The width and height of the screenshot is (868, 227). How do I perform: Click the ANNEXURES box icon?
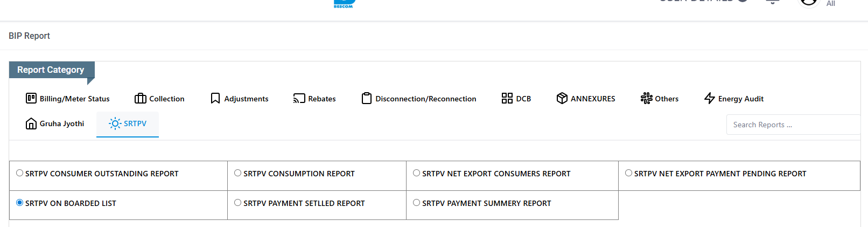(562, 98)
